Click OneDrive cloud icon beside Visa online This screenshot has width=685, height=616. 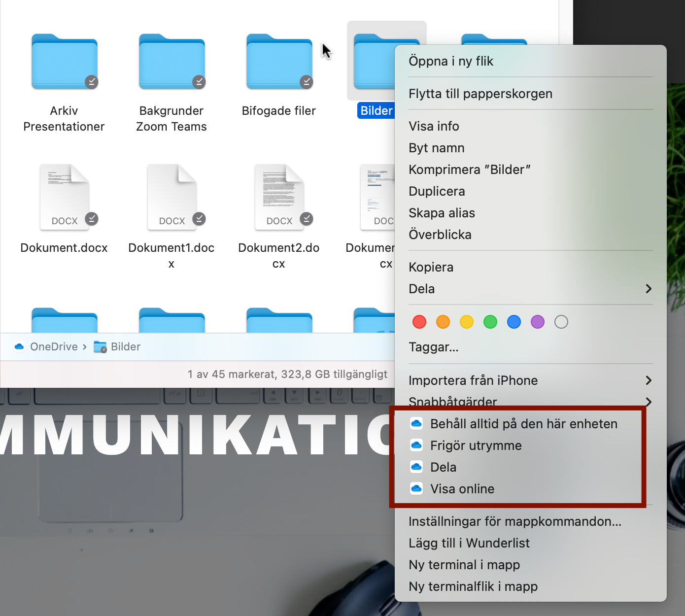416,489
